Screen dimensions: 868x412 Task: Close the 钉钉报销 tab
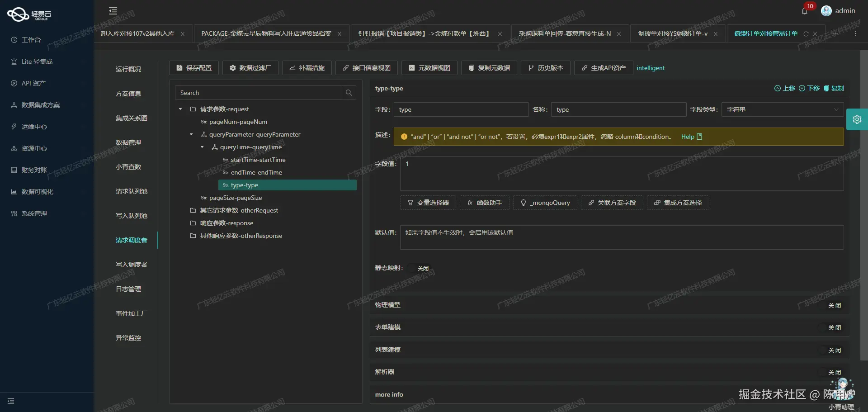[500, 34]
